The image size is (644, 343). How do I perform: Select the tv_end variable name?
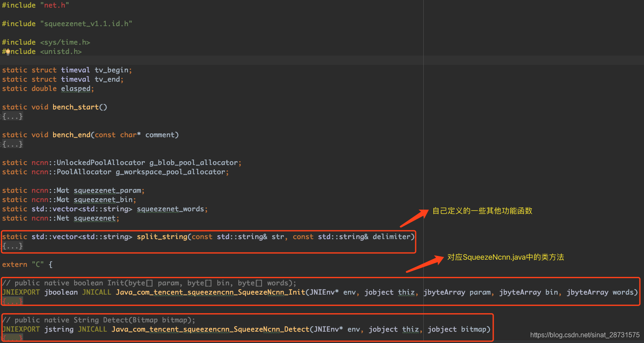coord(108,79)
